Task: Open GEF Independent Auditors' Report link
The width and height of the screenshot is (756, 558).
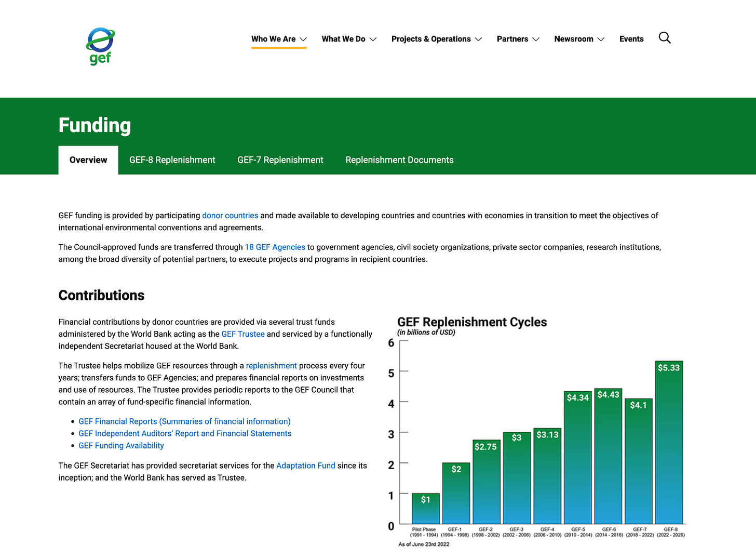Action: tap(185, 433)
